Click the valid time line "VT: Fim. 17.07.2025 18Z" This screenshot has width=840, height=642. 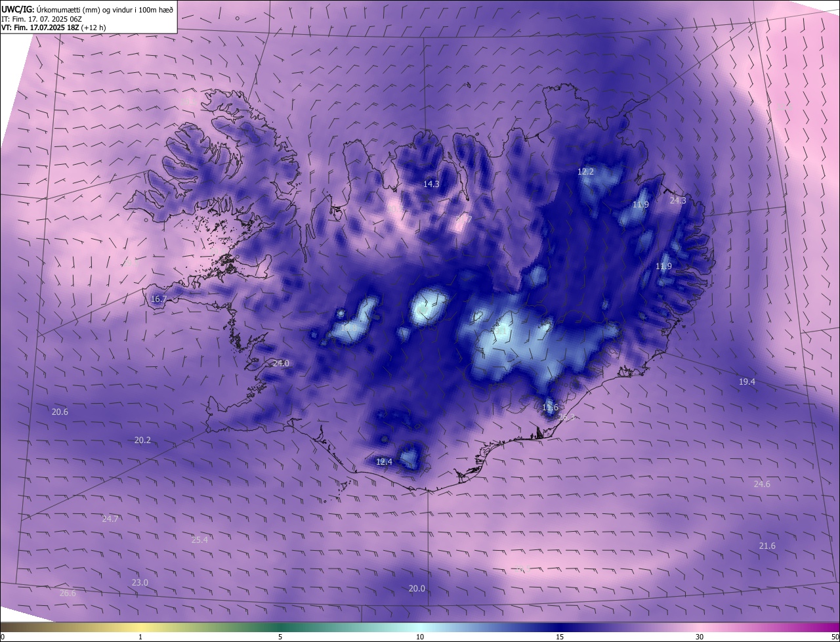[x=39, y=28]
